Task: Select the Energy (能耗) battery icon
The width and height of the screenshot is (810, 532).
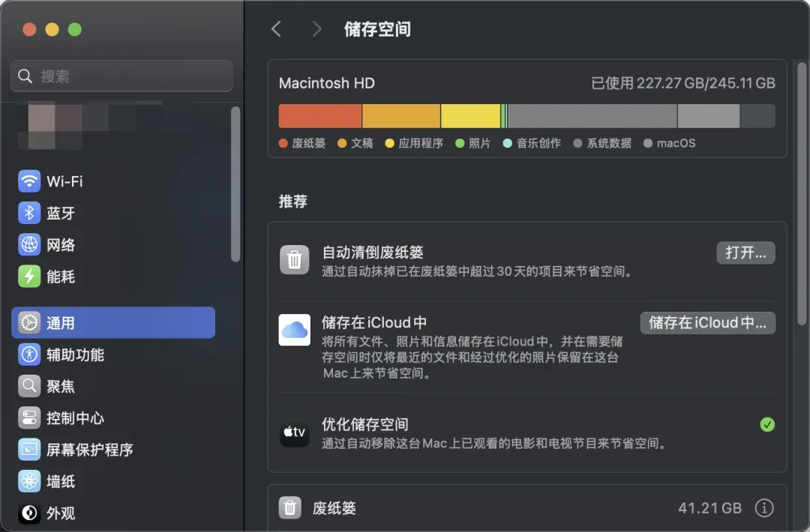Action: pyautogui.click(x=29, y=276)
